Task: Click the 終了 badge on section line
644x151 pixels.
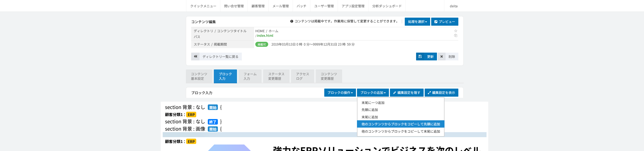Action: 213,122
